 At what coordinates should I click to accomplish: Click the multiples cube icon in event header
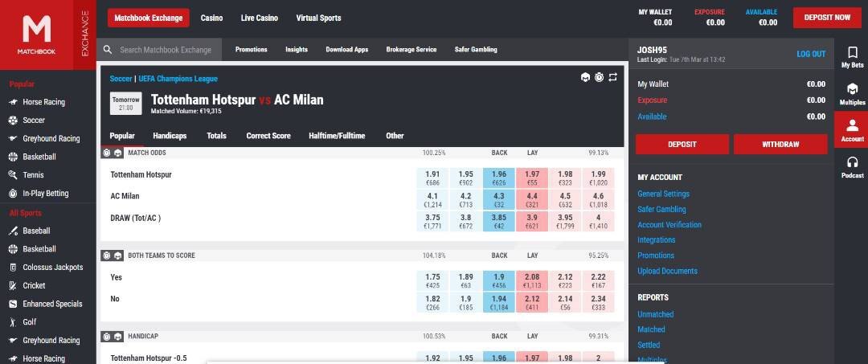click(x=585, y=77)
